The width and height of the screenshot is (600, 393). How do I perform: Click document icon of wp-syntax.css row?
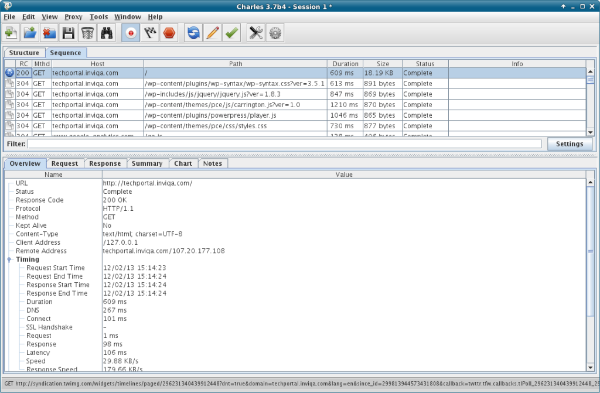(10, 83)
